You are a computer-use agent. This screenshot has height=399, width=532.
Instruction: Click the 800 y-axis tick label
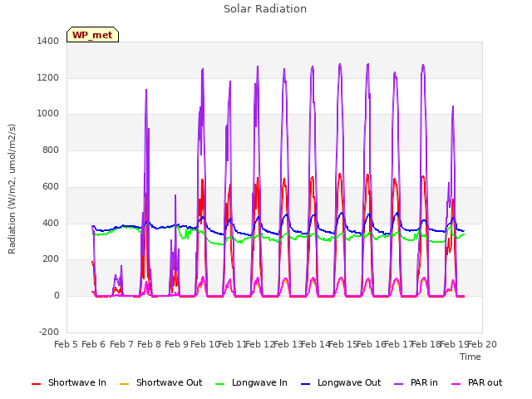coord(51,150)
